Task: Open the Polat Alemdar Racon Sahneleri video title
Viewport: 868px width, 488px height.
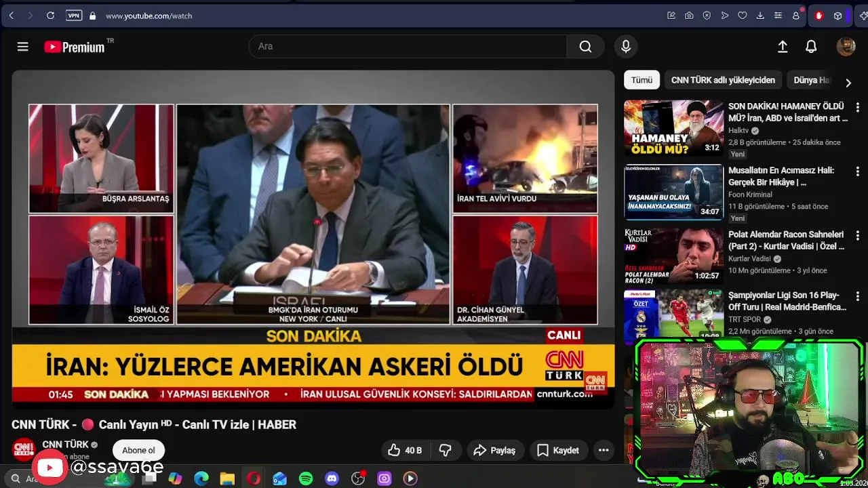Action: click(787, 241)
